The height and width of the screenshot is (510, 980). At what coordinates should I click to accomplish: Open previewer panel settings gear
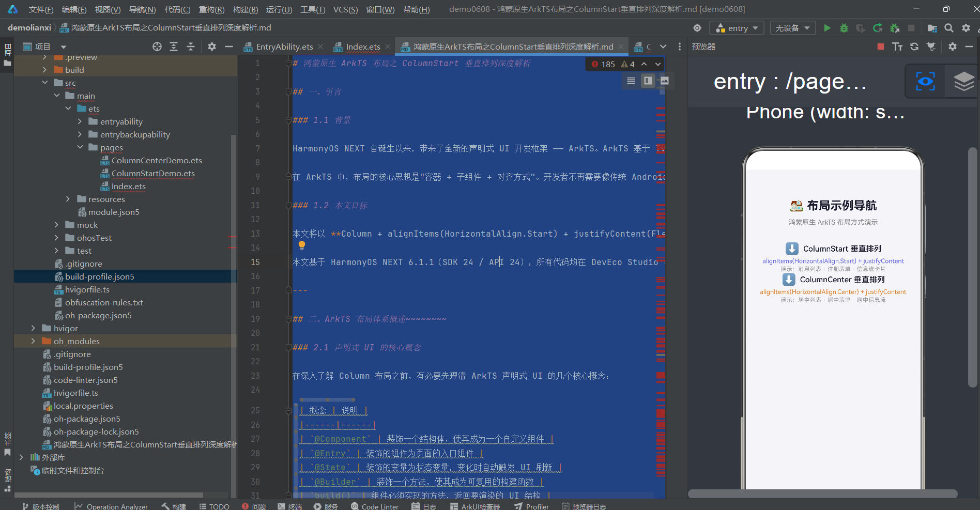[x=953, y=47]
